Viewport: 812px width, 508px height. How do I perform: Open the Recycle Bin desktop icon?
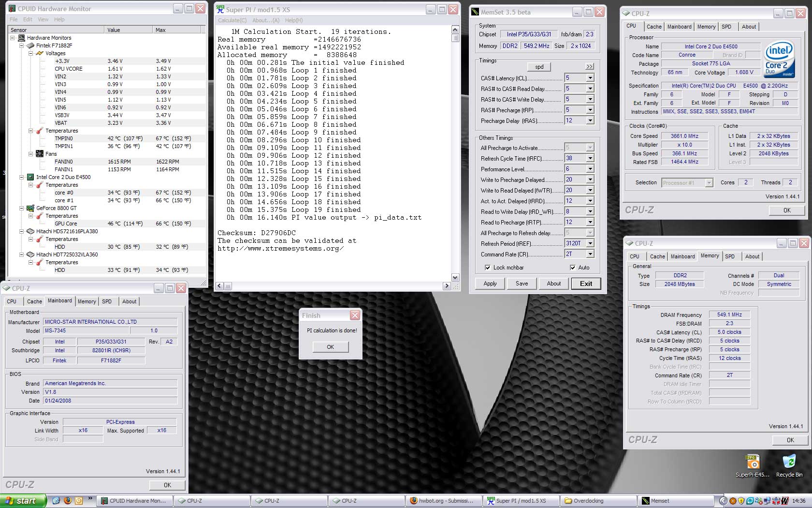(789, 465)
